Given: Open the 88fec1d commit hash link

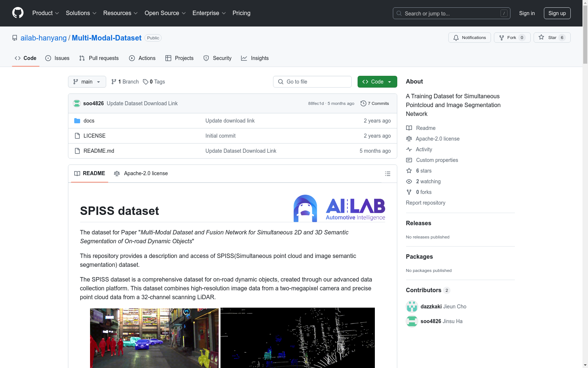Looking at the screenshot, I should [316, 103].
